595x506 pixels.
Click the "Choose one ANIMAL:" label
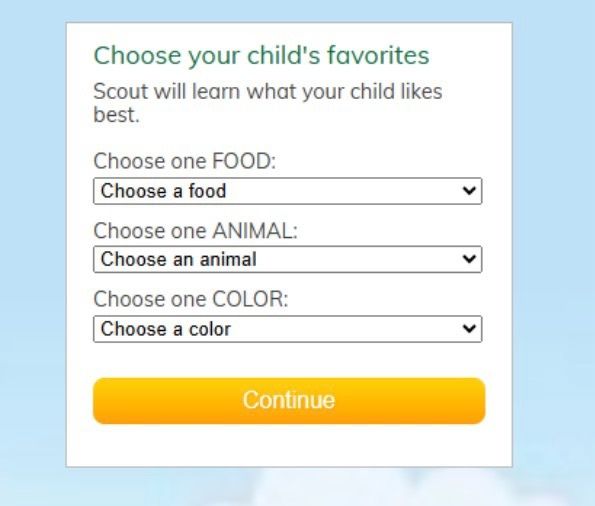pyautogui.click(x=195, y=230)
